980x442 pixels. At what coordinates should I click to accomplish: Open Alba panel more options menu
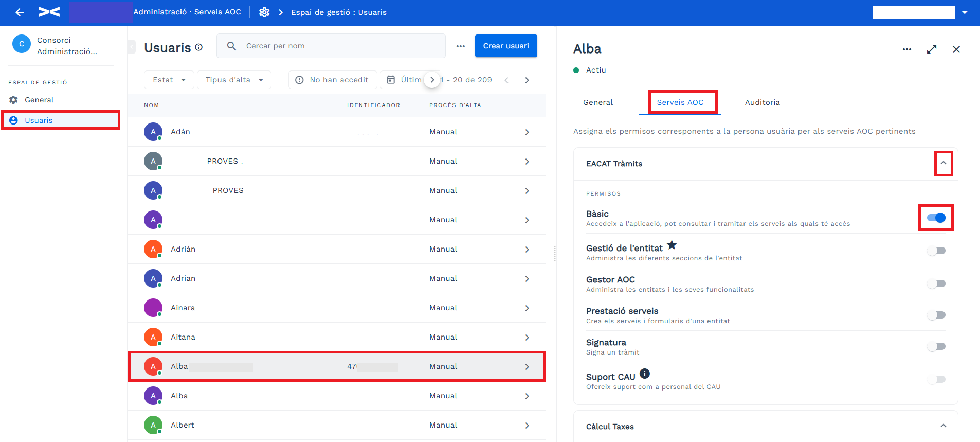click(x=907, y=49)
